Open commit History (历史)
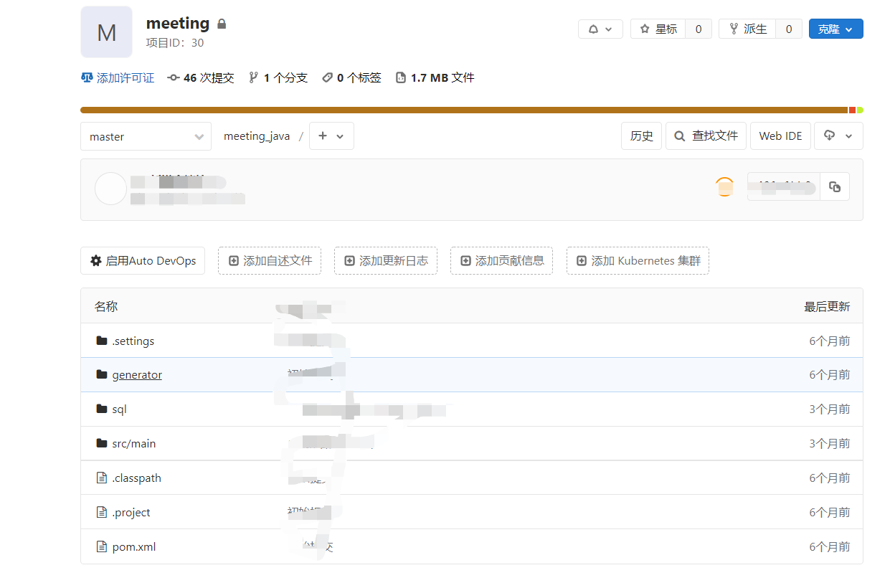Image resolution: width=890 pixels, height=588 pixels. tap(641, 136)
